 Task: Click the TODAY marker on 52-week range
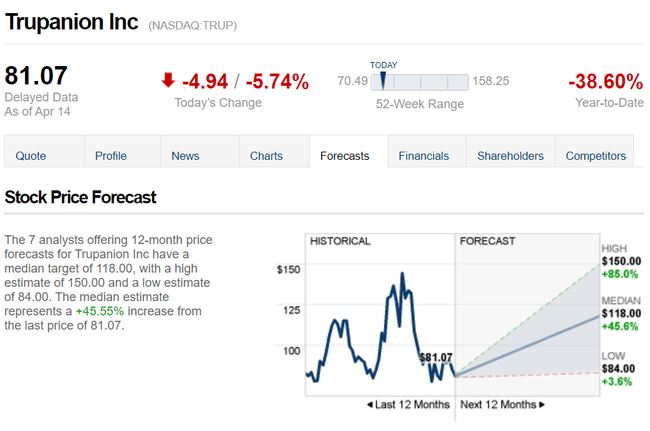click(383, 80)
